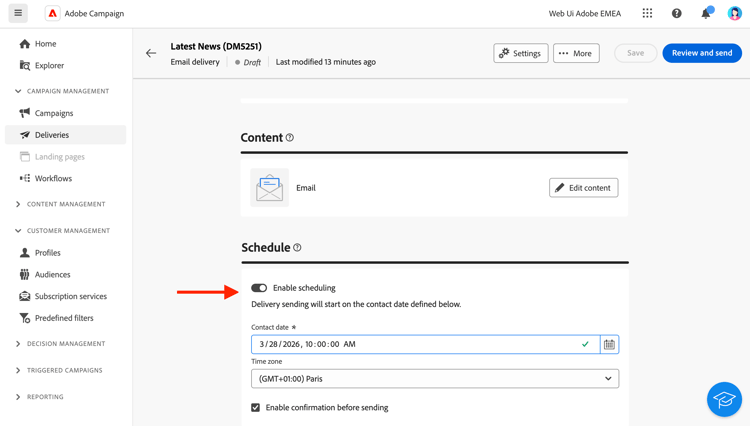Click the Edit content button
This screenshot has height=426, width=750.
point(583,188)
